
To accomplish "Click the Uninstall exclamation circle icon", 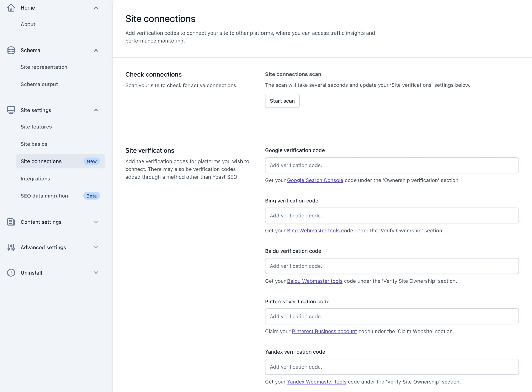I will click(x=11, y=273).
